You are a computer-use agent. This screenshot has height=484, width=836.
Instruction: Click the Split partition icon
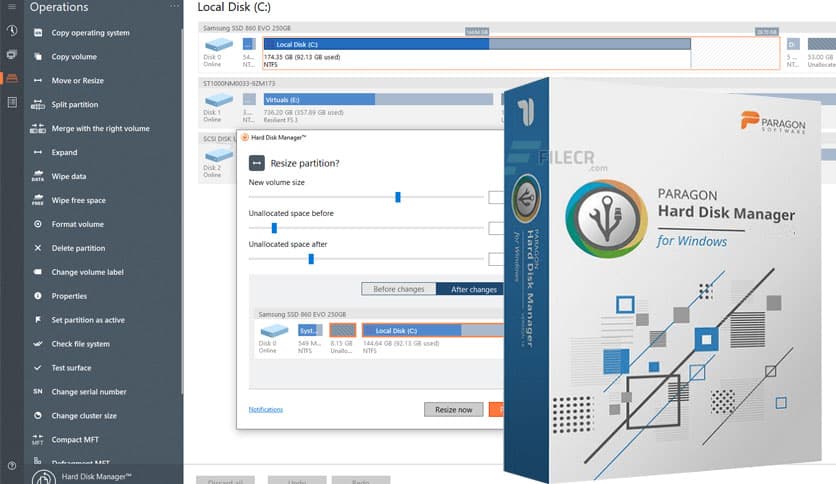point(38,104)
